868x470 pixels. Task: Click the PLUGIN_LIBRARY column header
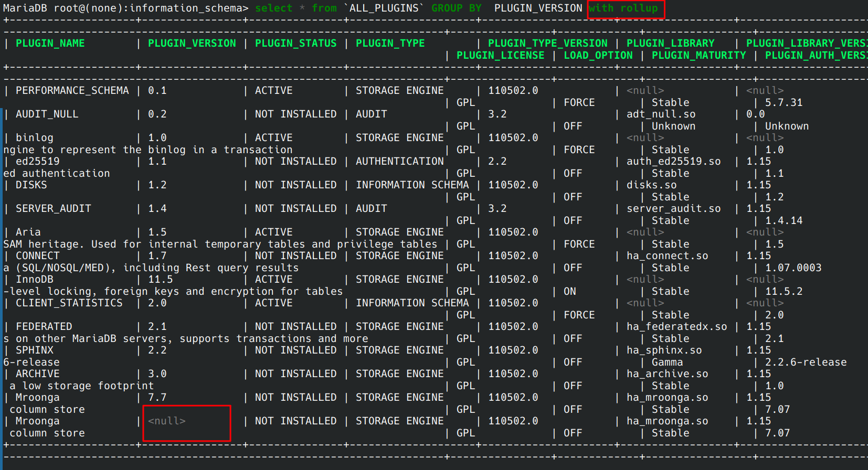[671, 44]
